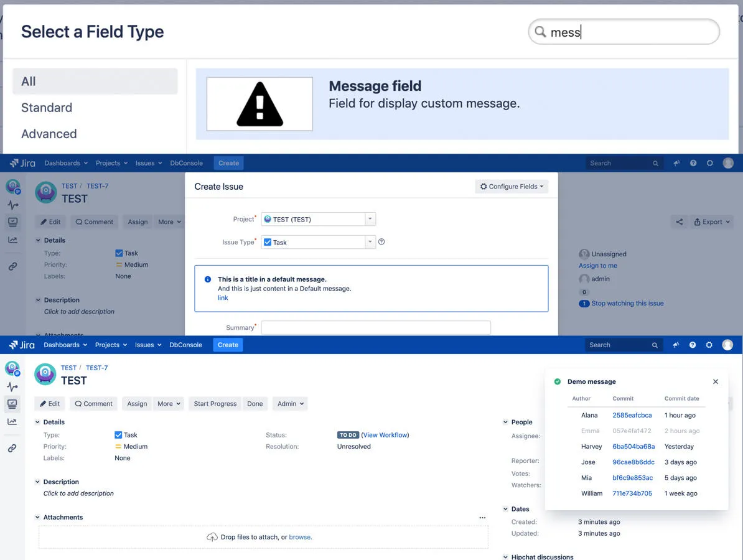Click the Comment button in bottom issue view
Image resolution: width=743 pixels, height=560 pixels.
[93, 404]
